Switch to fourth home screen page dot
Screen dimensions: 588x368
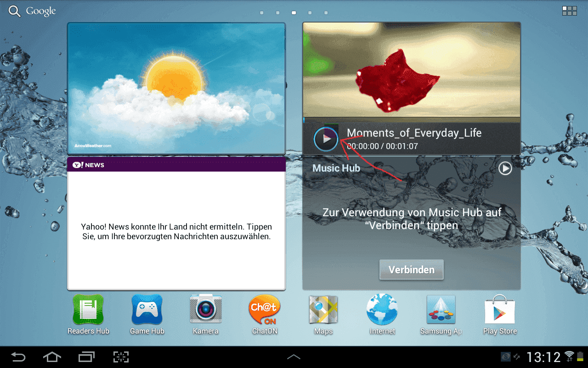pos(310,13)
